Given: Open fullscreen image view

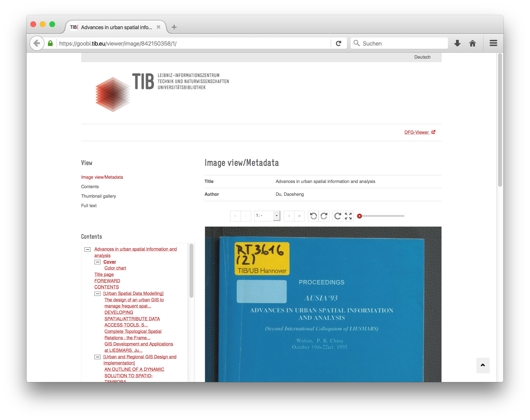Looking at the screenshot, I should point(348,216).
